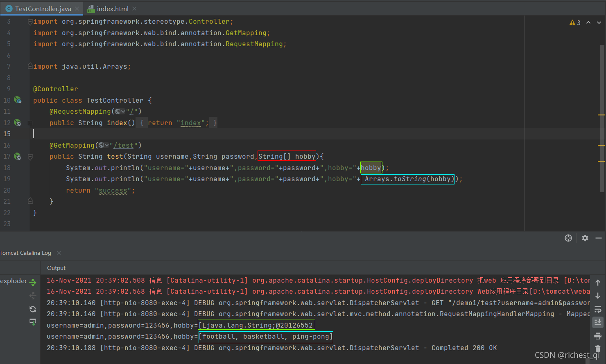Click the crosshair locate icon in panel header

coord(568,238)
